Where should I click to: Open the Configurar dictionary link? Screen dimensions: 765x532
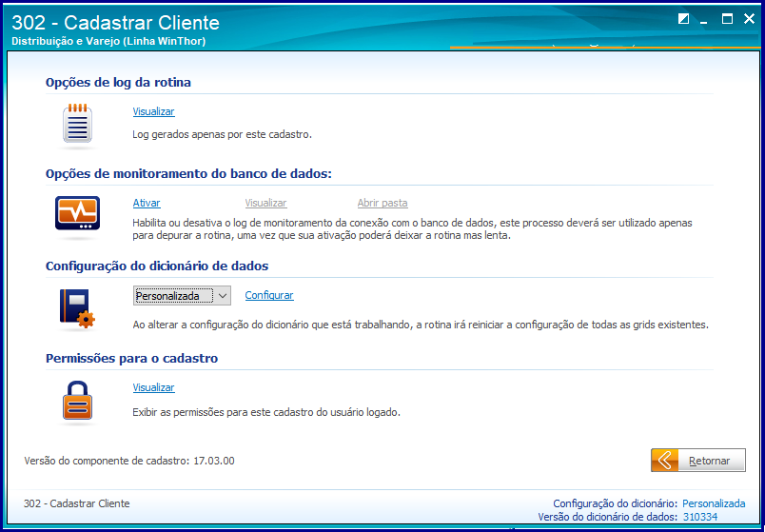coord(269,295)
